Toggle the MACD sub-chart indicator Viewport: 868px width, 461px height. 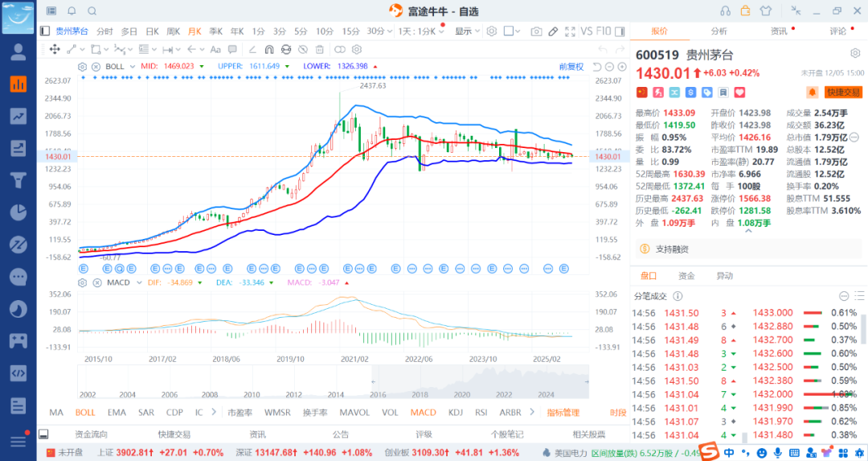423,412
